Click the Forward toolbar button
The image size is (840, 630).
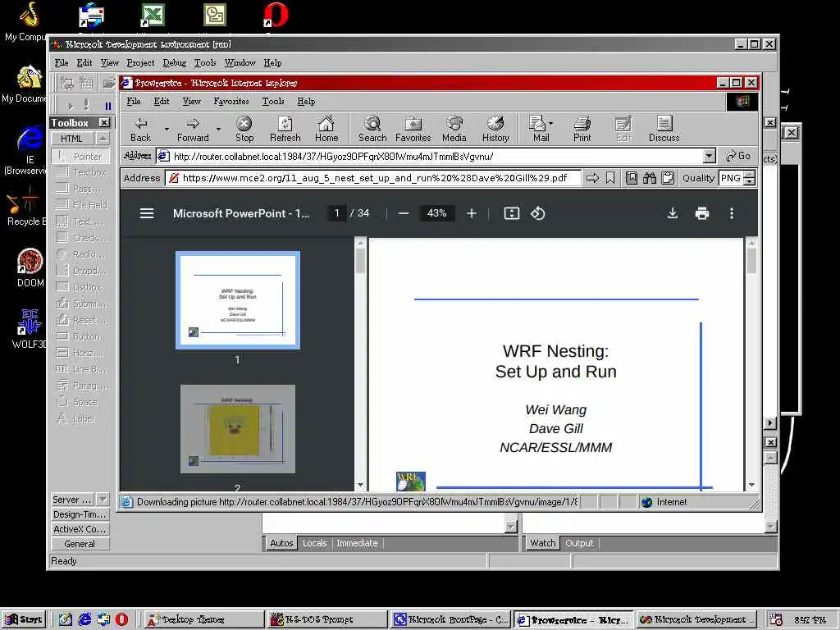(193, 130)
